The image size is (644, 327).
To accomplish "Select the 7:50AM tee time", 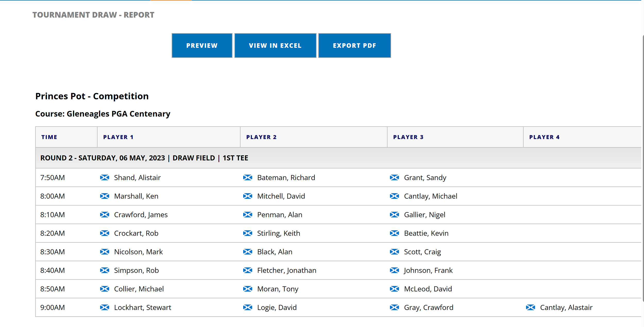I will [53, 177].
